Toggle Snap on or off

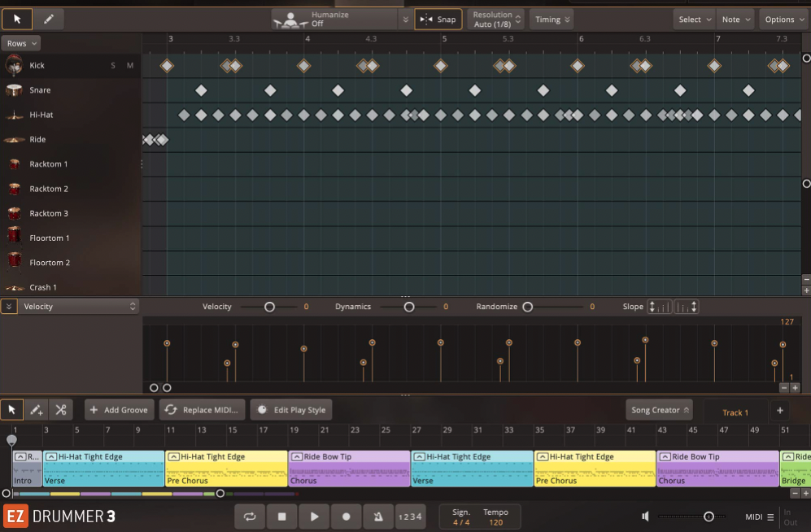(x=438, y=20)
